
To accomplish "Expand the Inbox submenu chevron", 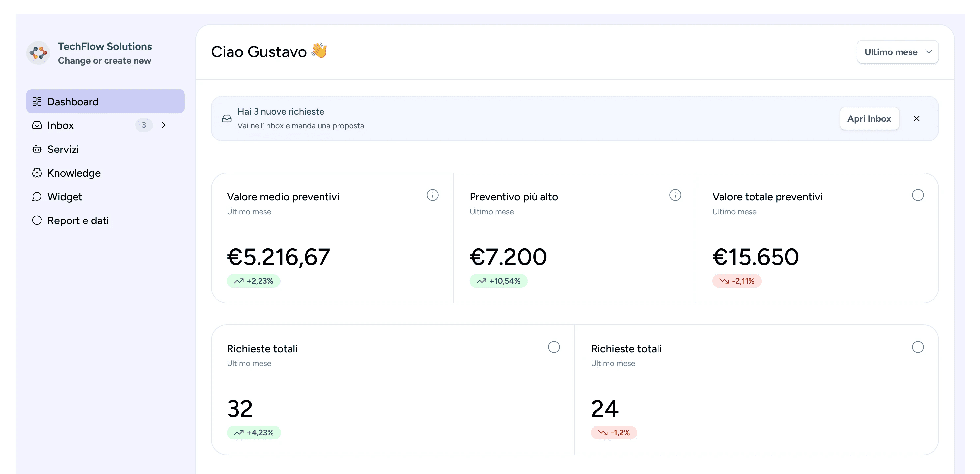I will tap(164, 125).
